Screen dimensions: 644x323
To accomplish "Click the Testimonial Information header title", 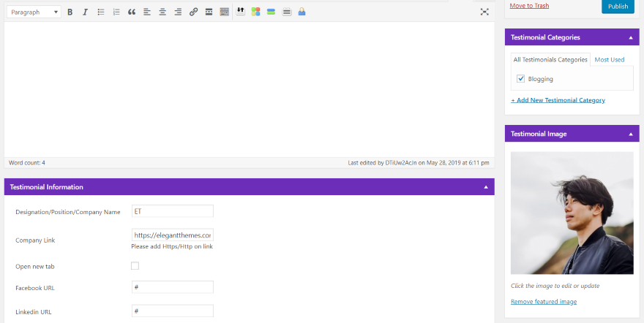I will 46,187.
